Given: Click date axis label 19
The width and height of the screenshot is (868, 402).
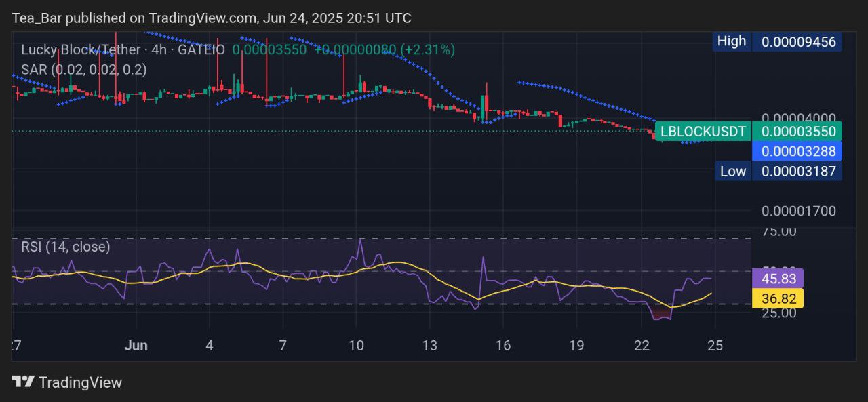Looking at the screenshot, I should 576,346.
